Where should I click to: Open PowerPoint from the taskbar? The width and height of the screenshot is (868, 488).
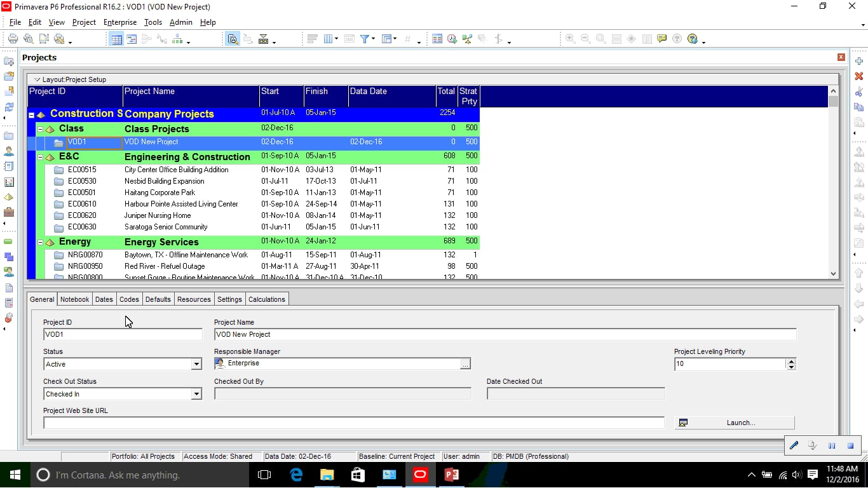(x=451, y=475)
